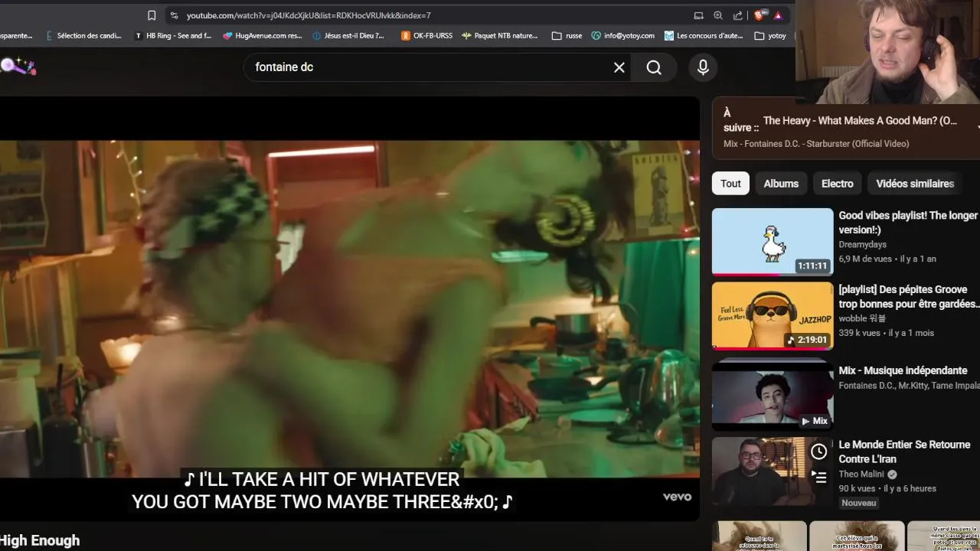Image resolution: width=980 pixels, height=551 pixels.
Task: Open 'wobble' channel name
Action: tap(862, 318)
